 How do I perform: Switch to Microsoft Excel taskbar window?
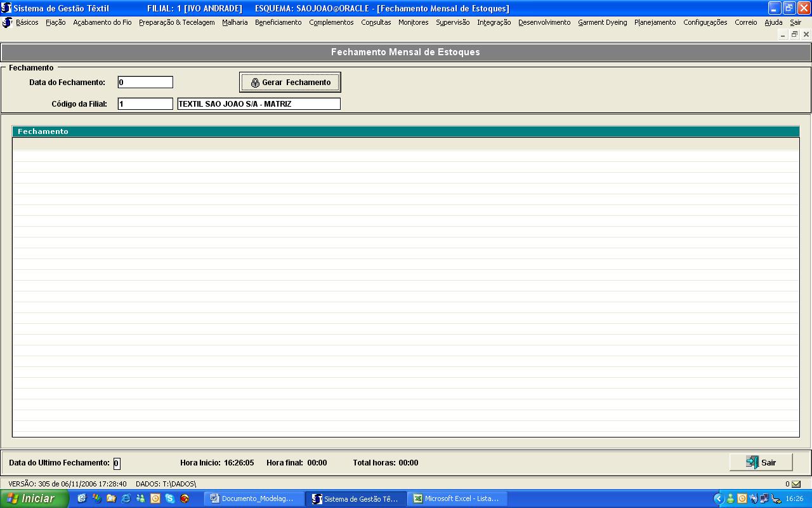457,498
